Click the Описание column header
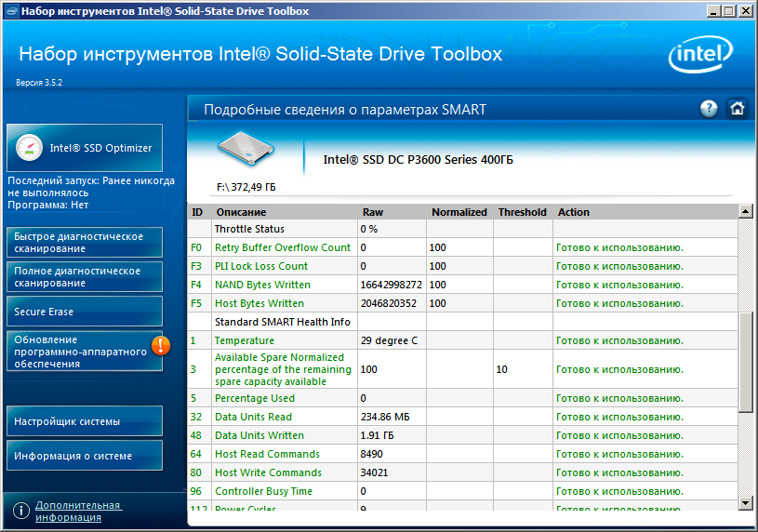Screen dimensions: 758x532 pyautogui.click(x=241, y=212)
